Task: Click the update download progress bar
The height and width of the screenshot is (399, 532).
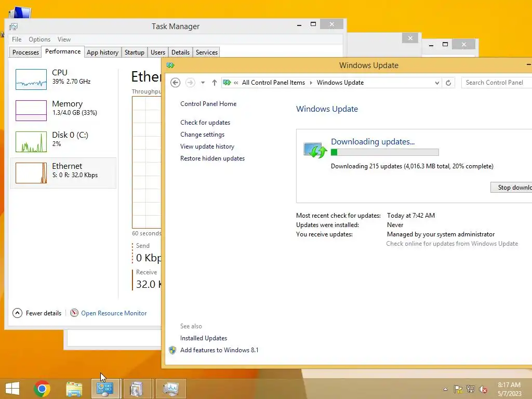Action: 385,152
